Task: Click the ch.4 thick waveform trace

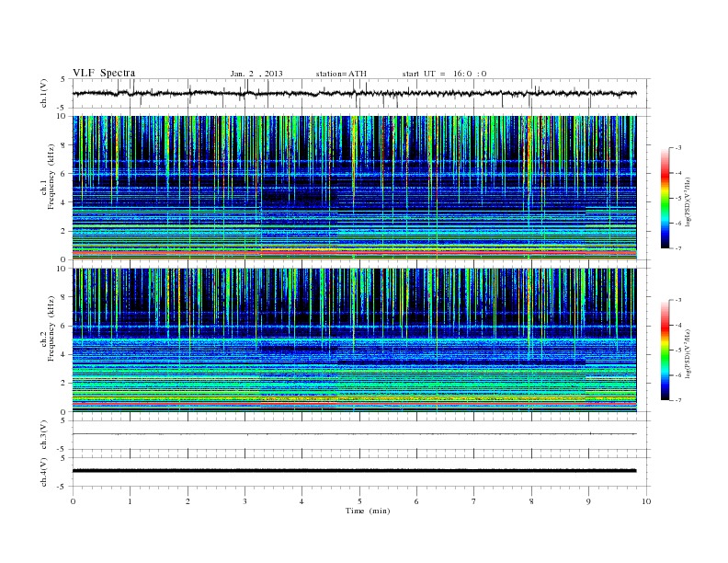Action: click(354, 471)
